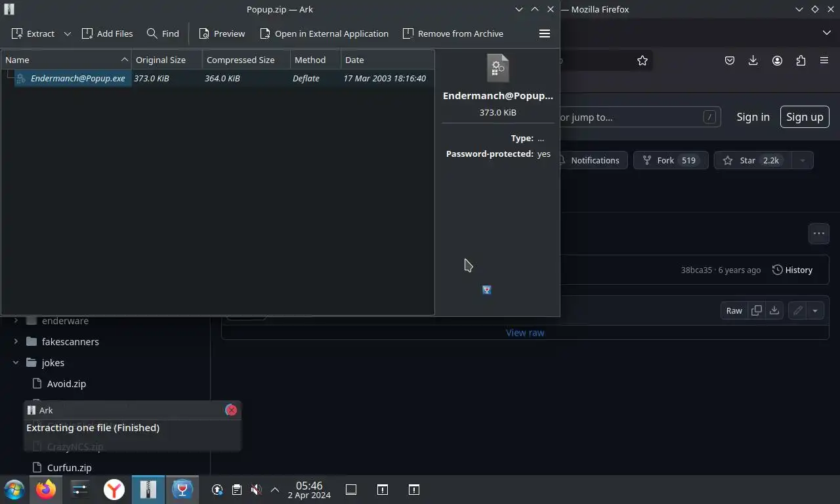Open the start menu launcher on the taskbar

pos(14,490)
